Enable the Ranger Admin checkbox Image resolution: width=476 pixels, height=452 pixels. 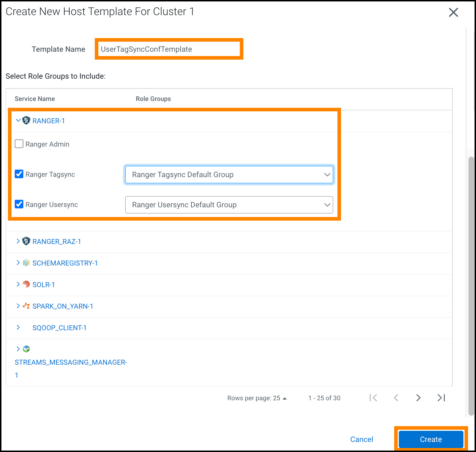point(19,144)
